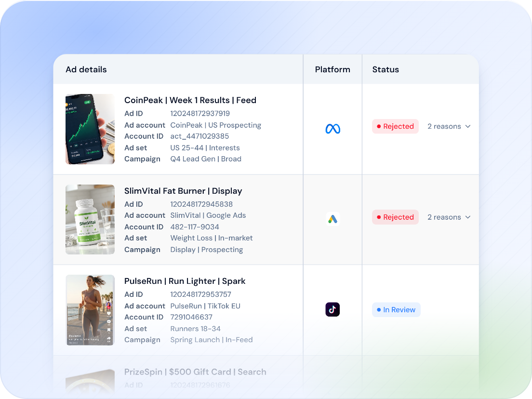Click ad set Runners 18-34
The width and height of the screenshot is (532, 399).
195,329
